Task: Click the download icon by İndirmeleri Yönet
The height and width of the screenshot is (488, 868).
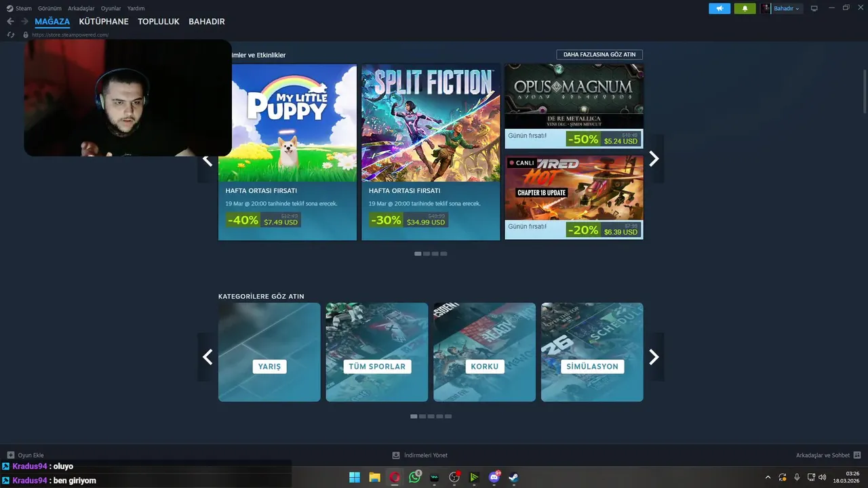Action: click(x=396, y=455)
